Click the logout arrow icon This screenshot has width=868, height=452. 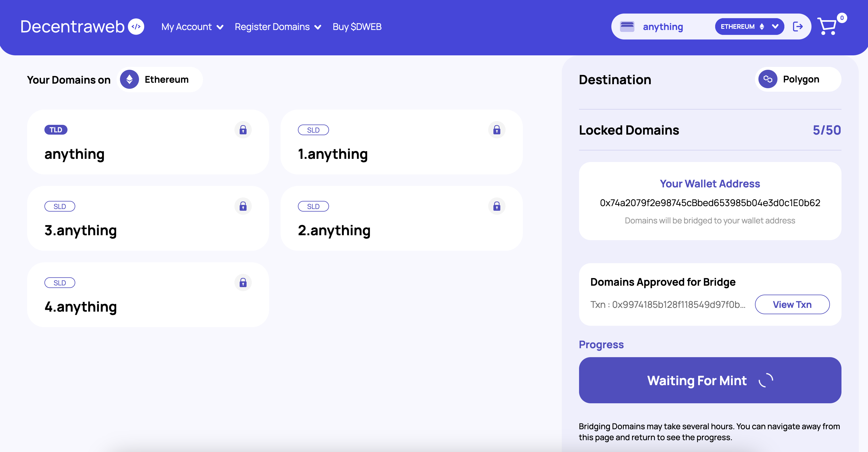798,27
